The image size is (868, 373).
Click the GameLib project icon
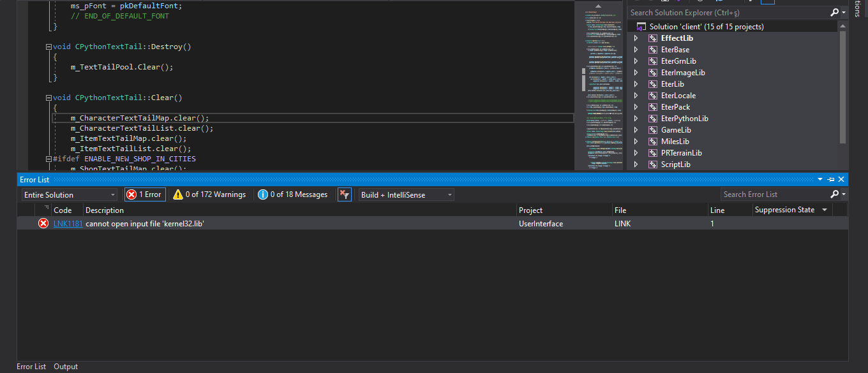[x=653, y=130]
